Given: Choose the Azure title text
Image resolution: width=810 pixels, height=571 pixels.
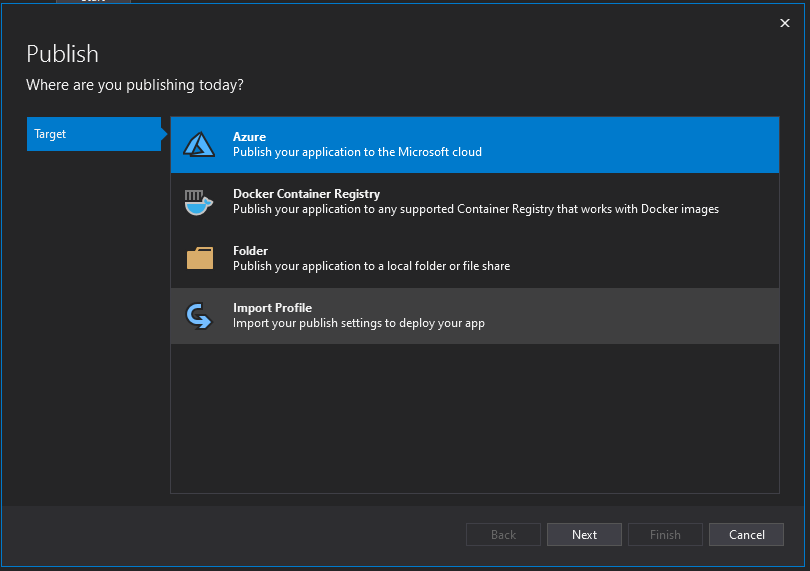Looking at the screenshot, I should click(250, 137).
